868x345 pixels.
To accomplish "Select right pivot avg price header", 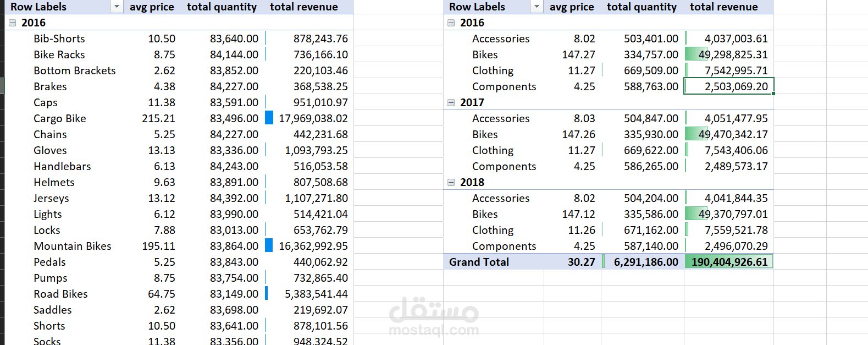I will [x=572, y=7].
